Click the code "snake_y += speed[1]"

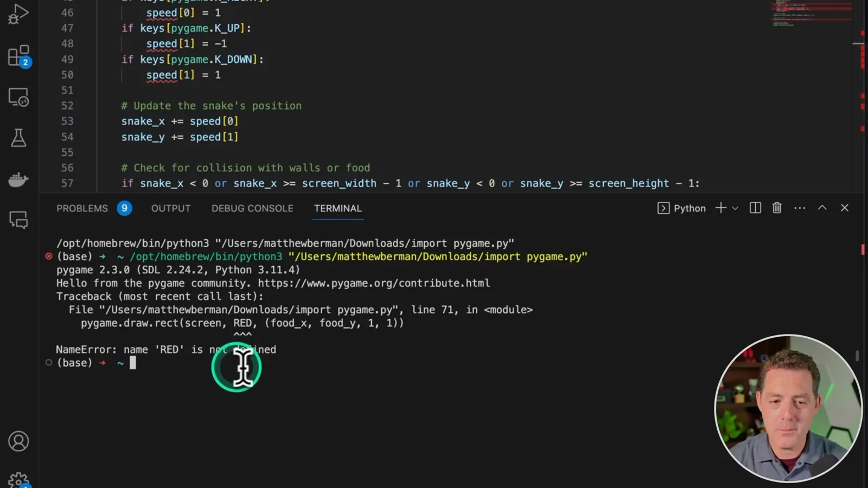coord(180,137)
